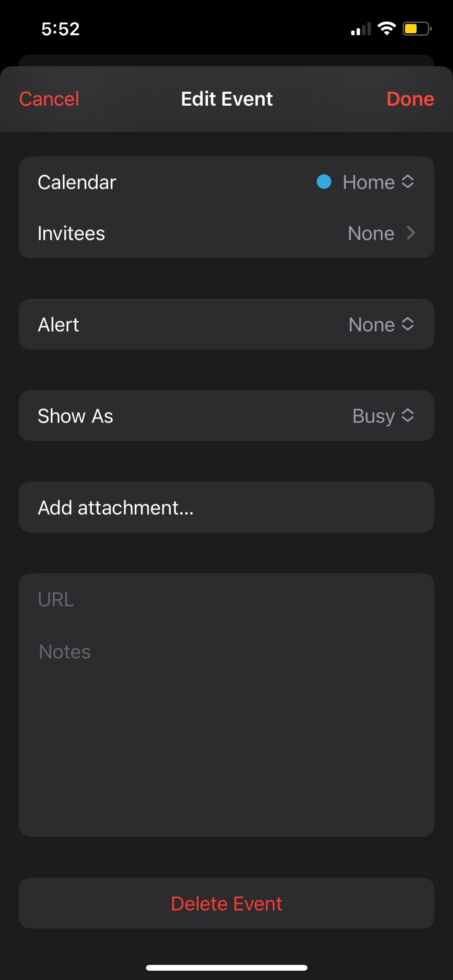
Task: Open the Invitees row
Action: pyautogui.click(x=226, y=233)
